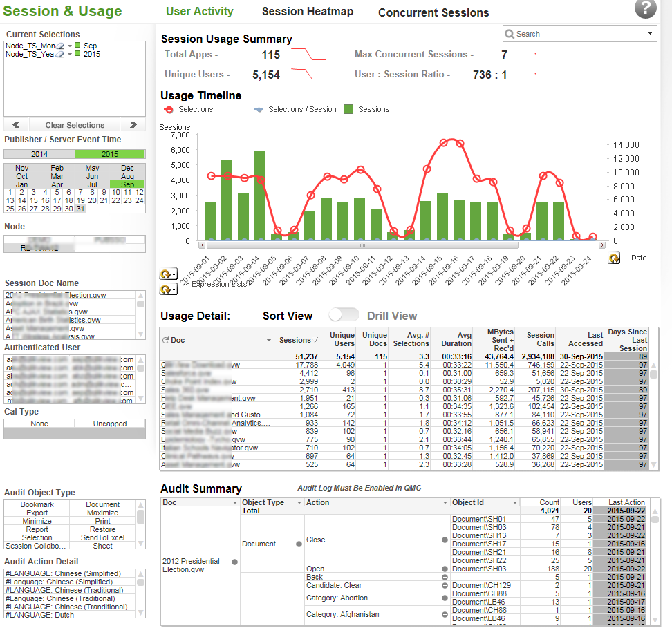This screenshot has height=628, width=672.
Task: Clear the Node_TS_Yea selection with eraser icon
Action: pyautogui.click(x=60, y=54)
